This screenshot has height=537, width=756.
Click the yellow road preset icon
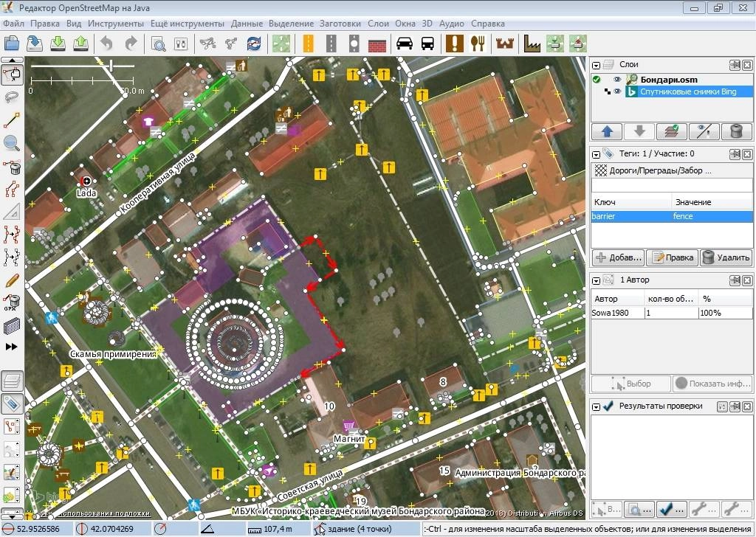point(308,44)
